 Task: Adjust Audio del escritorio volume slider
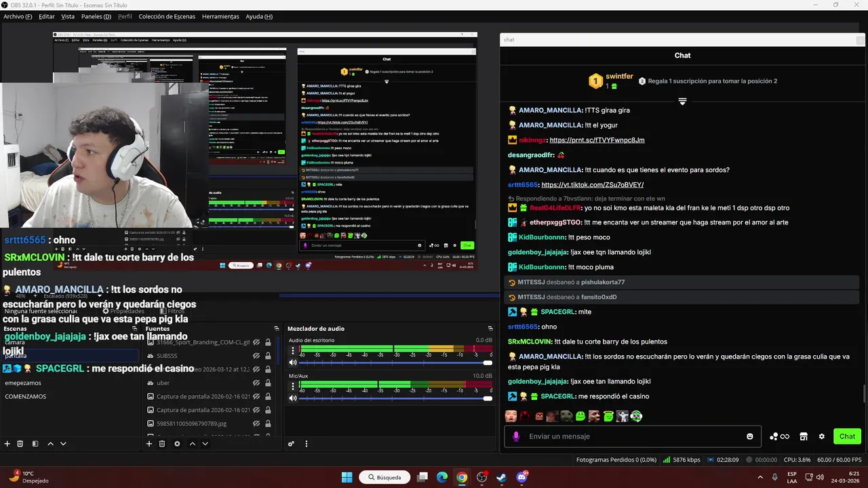point(395,363)
